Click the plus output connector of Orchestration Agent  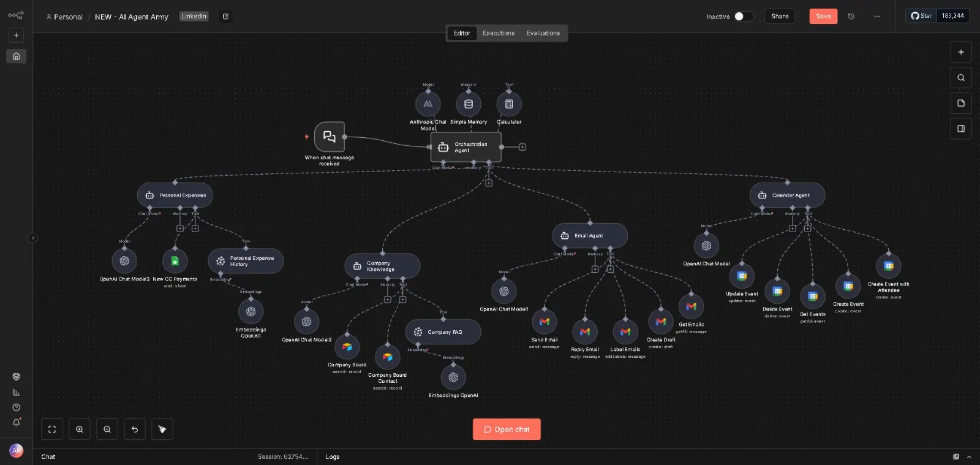click(x=522, y=147)
